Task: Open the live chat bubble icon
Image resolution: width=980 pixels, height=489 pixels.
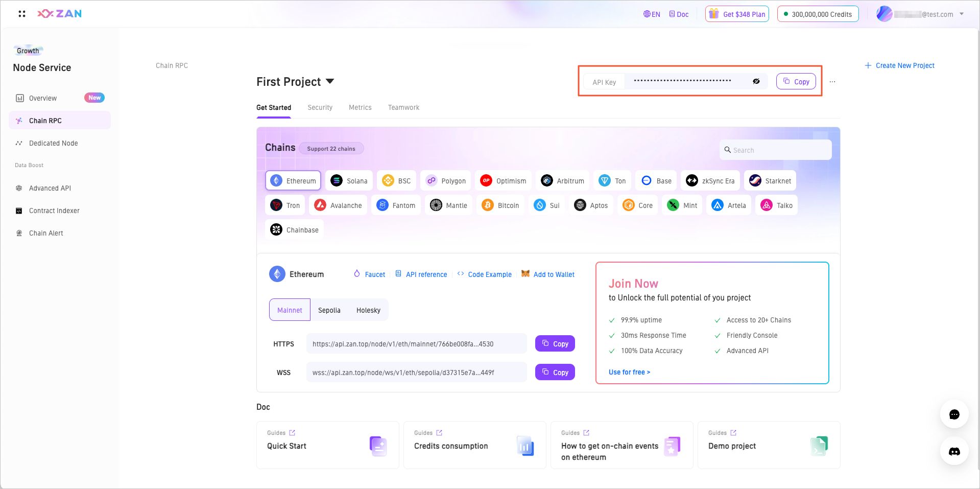Action: [954, 414]
